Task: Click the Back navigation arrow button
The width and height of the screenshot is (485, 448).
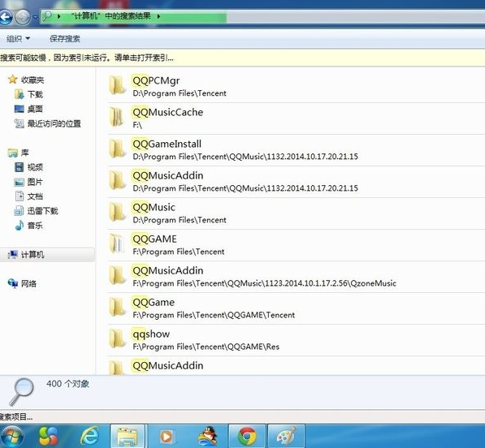Action: tap(6, 17)
